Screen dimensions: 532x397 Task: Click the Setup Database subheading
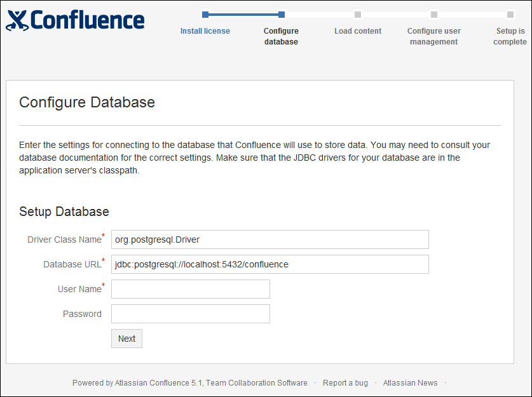[x=64, y=212]
